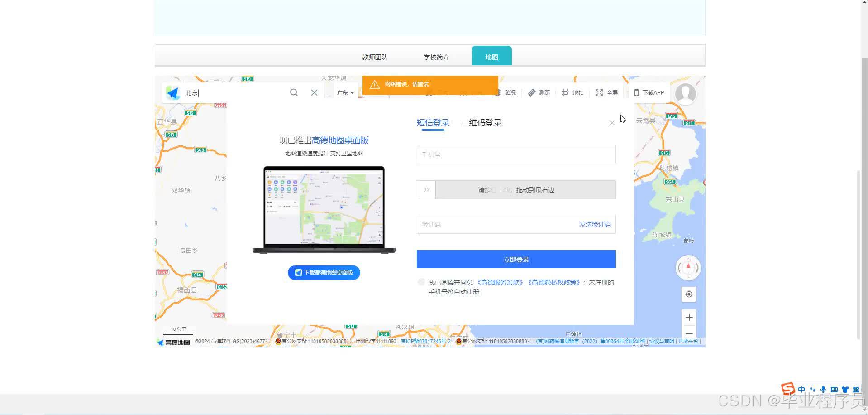Switch to the 短信登录 tab
Image resolution: width=868 pixels, height=415 pixels.
[x=433, y=123]
